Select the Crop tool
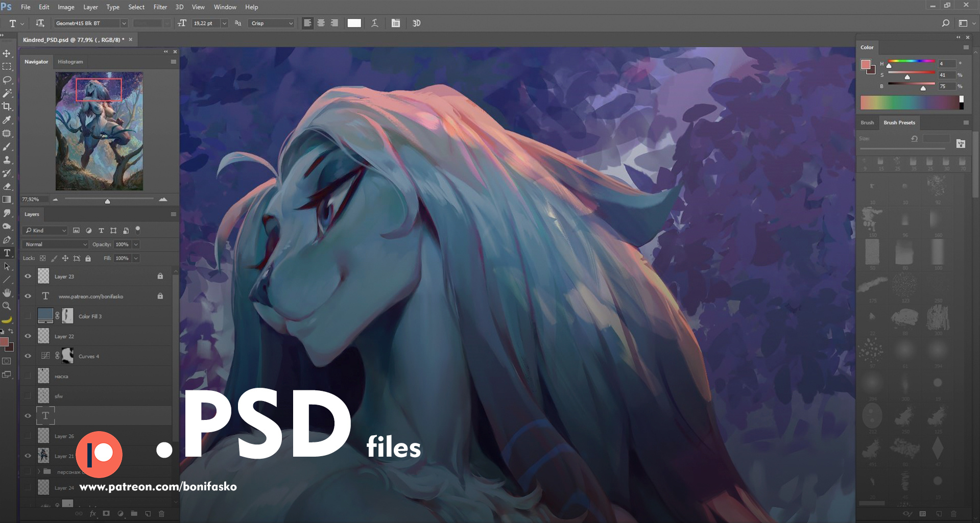The image size is (980, 523). (7, 106)
